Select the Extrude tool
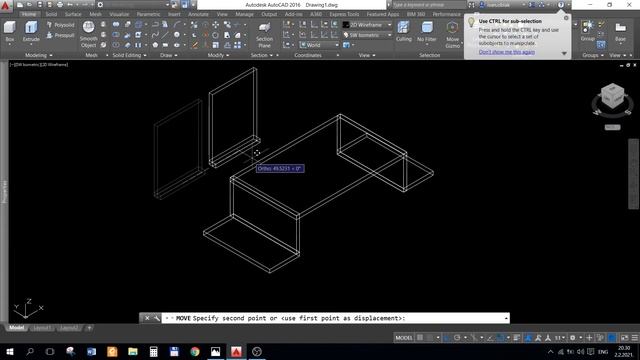Viewport: 640px width, 360px height. [x=31, y=31]
